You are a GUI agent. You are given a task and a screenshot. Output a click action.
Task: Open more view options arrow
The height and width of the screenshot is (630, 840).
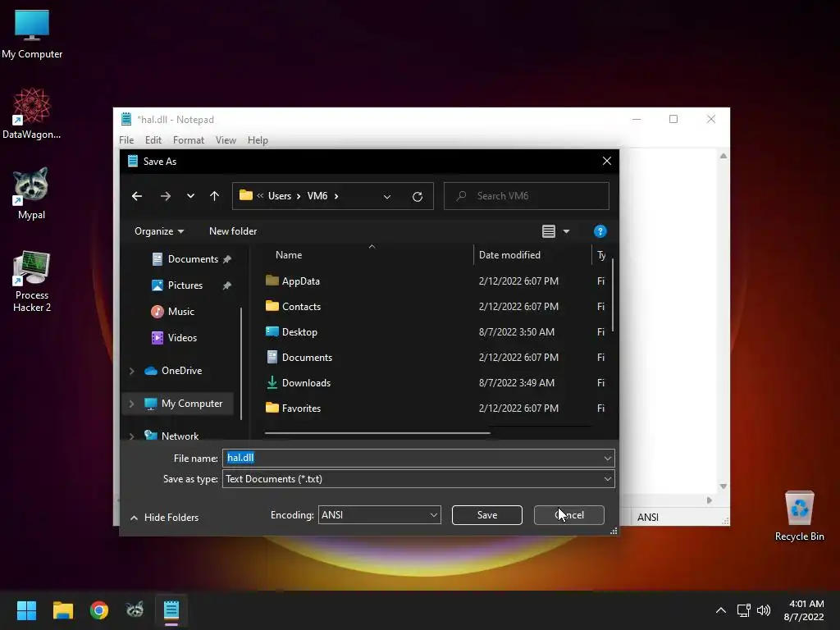[566, 231]
